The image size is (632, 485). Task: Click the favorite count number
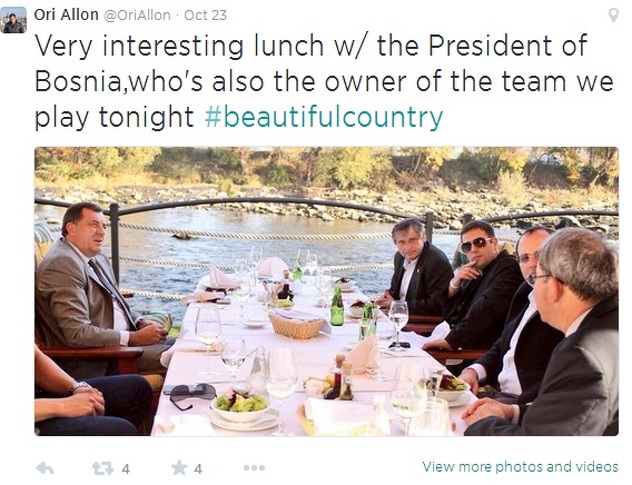coord(198,468)
